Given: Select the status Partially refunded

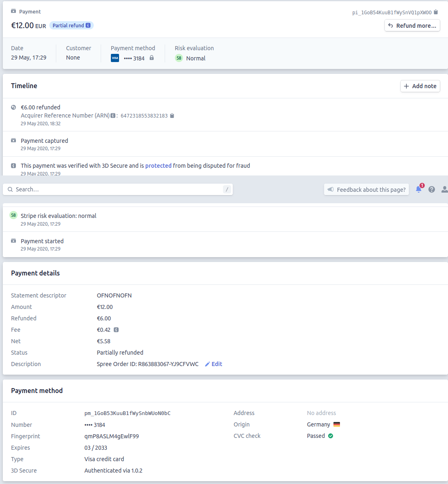Looking at the screenshot, I should tap(120, 353).
